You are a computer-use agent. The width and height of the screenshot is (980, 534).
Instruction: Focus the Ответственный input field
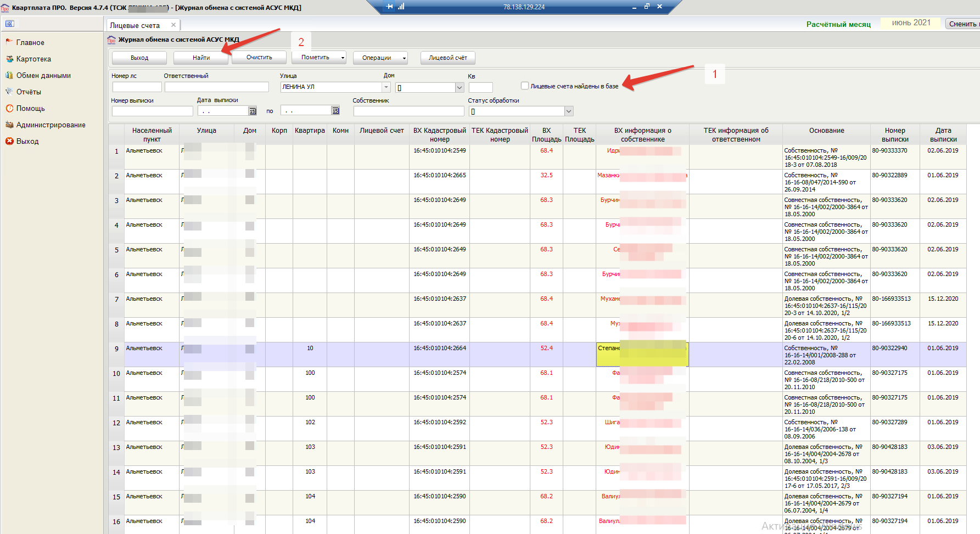tap(216, 87)
